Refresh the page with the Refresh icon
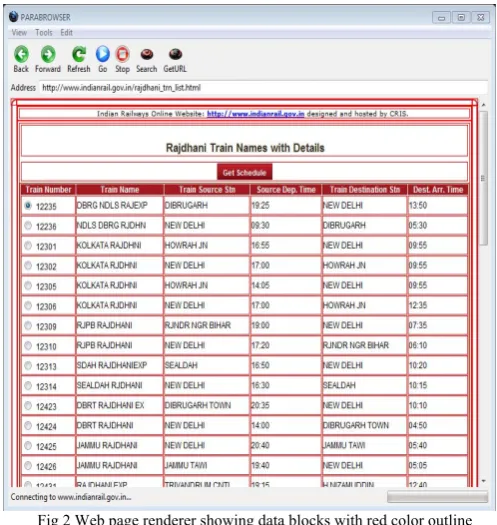 point(79,54)
